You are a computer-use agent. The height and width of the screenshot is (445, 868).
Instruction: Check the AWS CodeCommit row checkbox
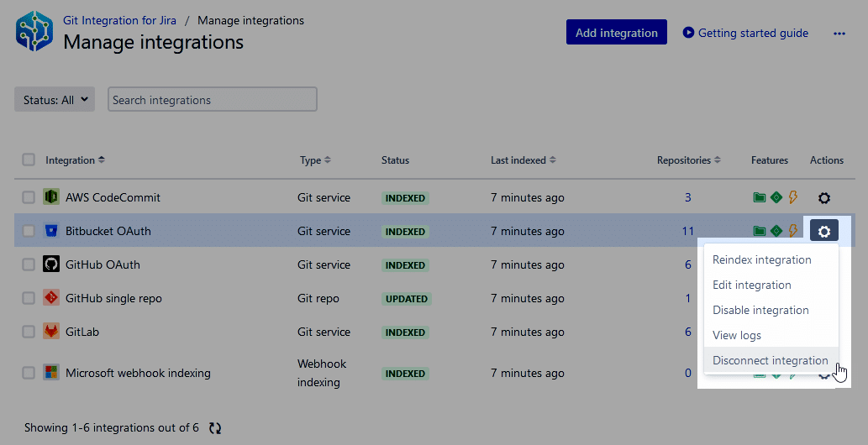[29, 197]
